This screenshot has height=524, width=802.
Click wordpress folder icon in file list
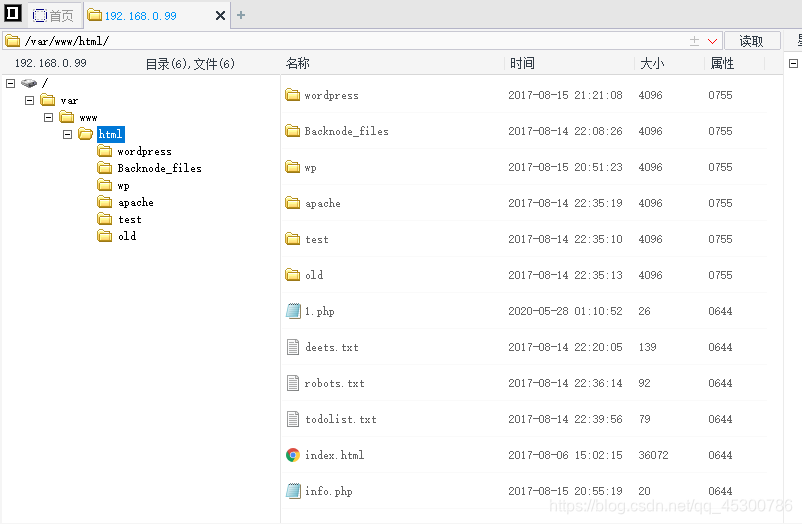point(293,95)
